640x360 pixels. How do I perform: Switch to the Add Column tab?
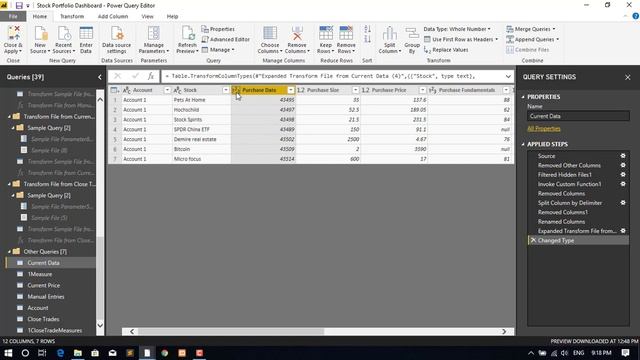tap(113, 16)
